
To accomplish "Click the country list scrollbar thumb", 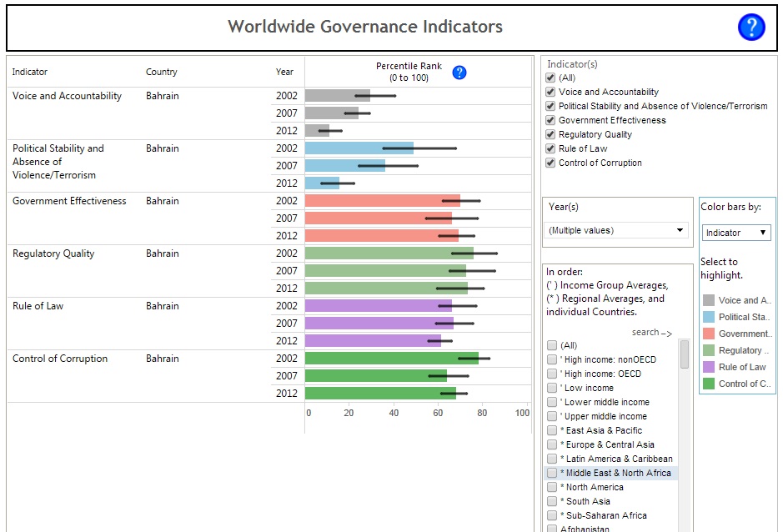I will point(685,354).
